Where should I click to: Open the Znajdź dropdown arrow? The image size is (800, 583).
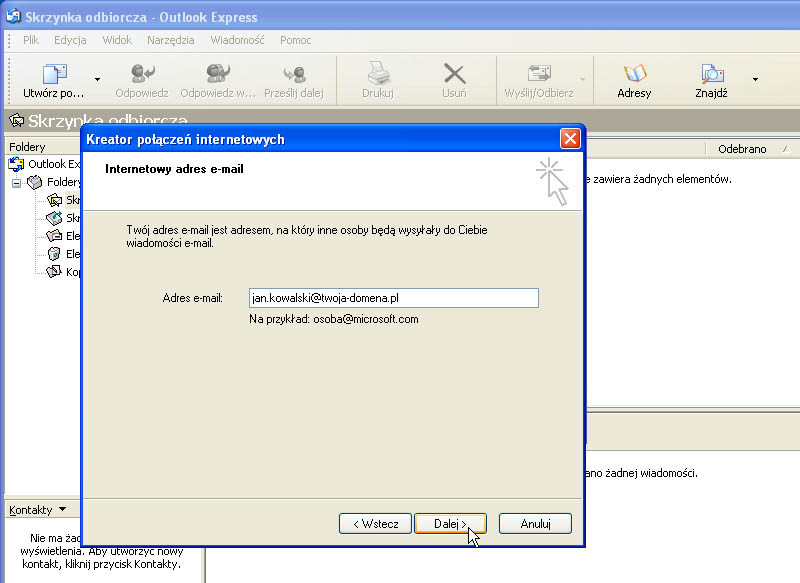point(755,79)
